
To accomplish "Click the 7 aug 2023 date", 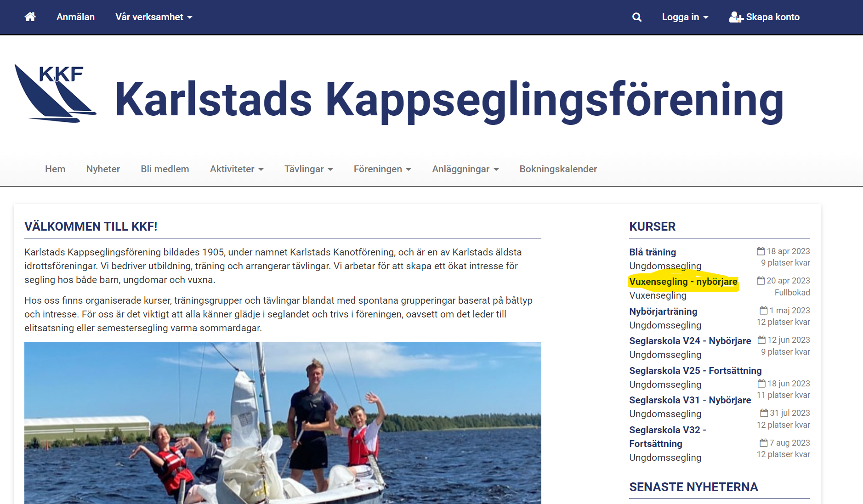I will [790, 443].
